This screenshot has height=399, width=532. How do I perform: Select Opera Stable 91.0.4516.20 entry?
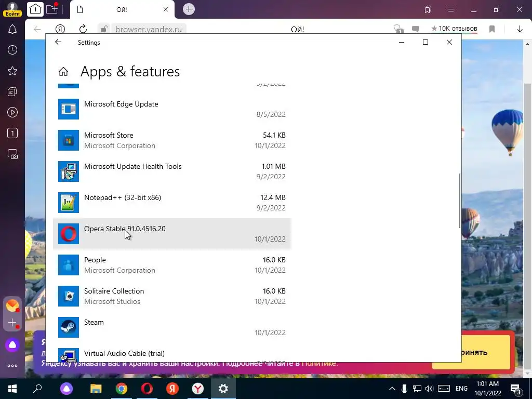pyautogui.click(x=171, y=234)
